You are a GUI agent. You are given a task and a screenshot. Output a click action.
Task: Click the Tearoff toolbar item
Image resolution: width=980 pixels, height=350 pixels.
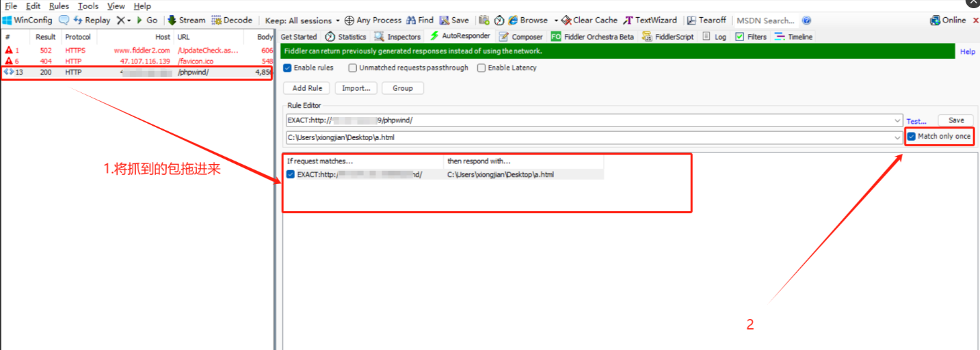coord(706,21)
